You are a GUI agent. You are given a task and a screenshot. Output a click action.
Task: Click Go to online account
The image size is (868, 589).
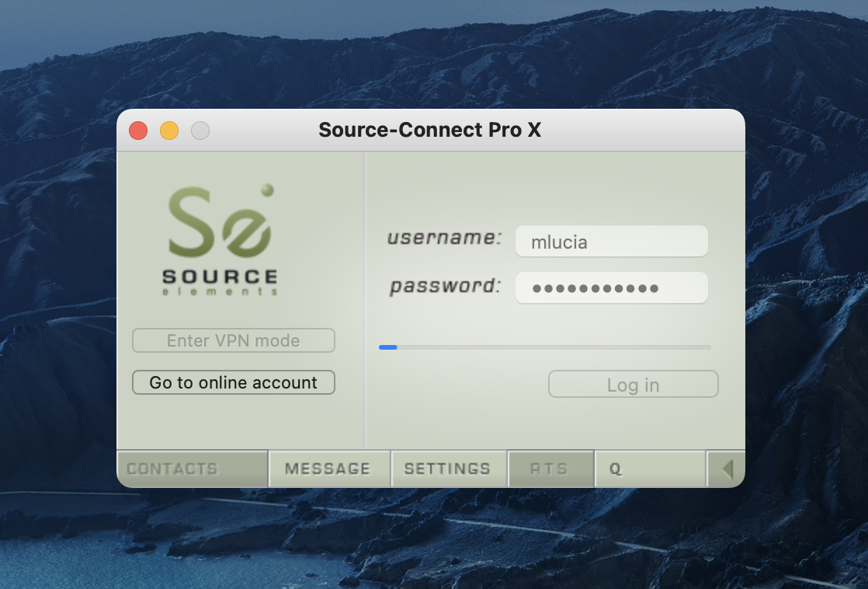234,382
